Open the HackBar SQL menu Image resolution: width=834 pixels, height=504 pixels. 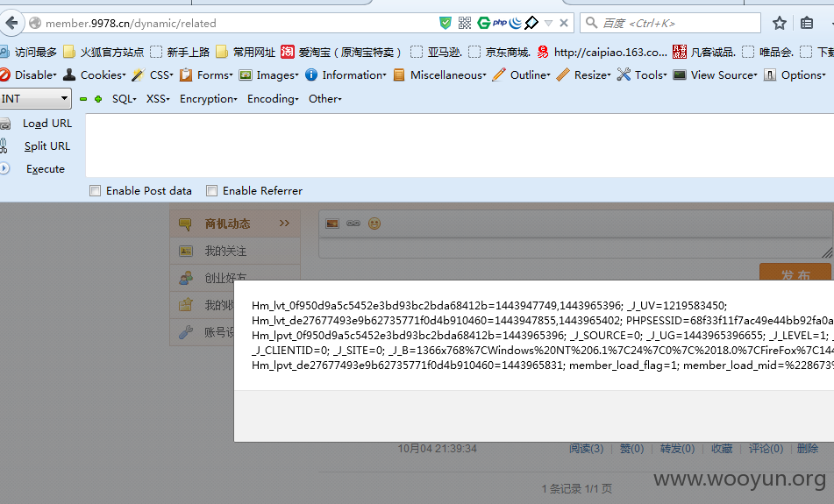(125, 99)
